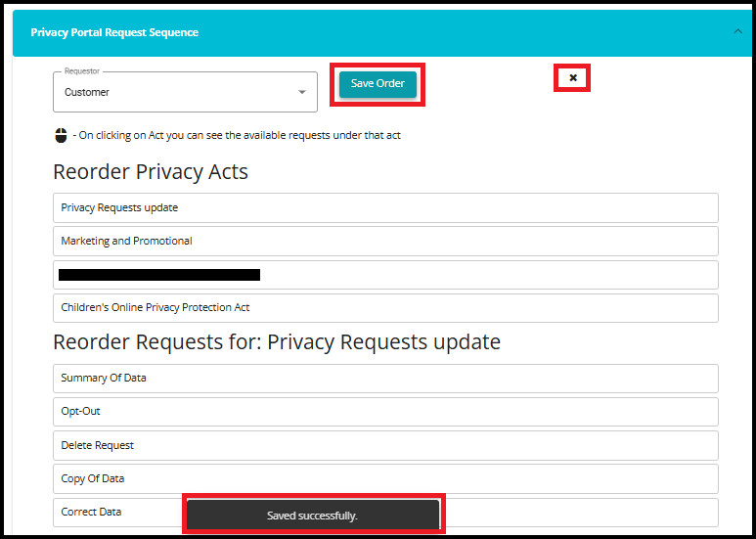Click the mouse icon before the hint text
This screenshot has height=539, width=756.
click(61, 135)
